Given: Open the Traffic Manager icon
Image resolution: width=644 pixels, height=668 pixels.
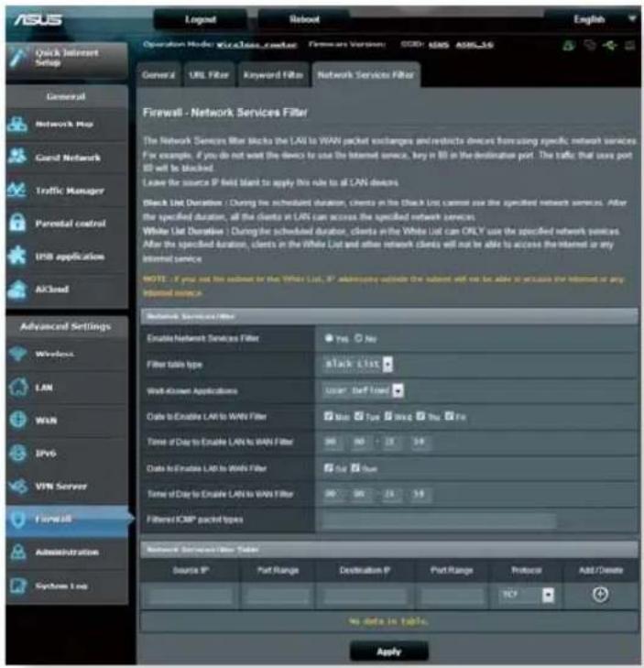Looking at the screenshot, I should pos(17,190).
